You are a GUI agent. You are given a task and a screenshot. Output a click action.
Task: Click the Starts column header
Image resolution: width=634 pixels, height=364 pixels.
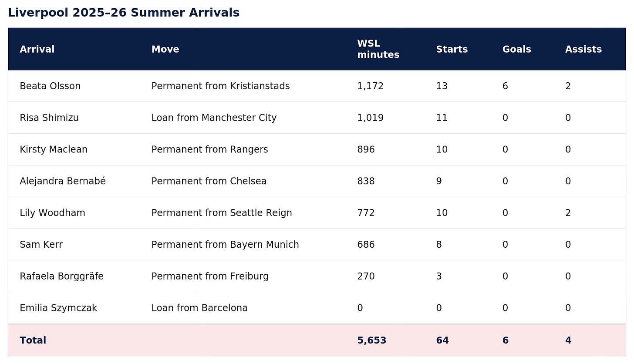click(452, 49)
